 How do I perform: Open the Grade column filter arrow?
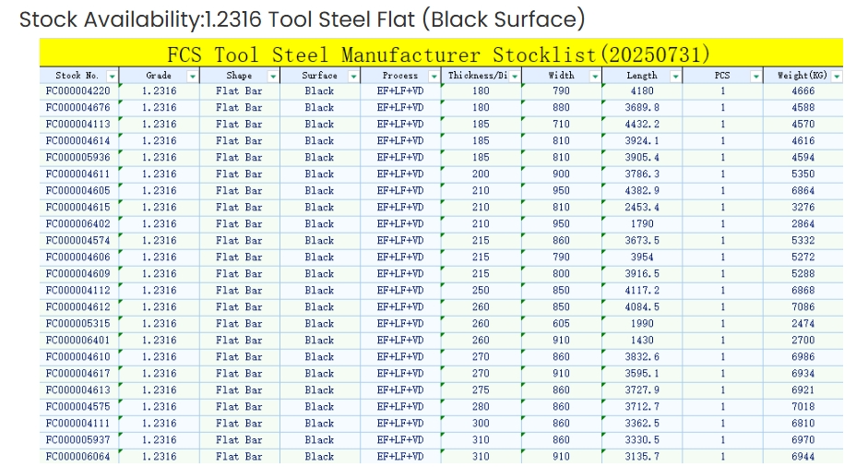coord(193,76)
